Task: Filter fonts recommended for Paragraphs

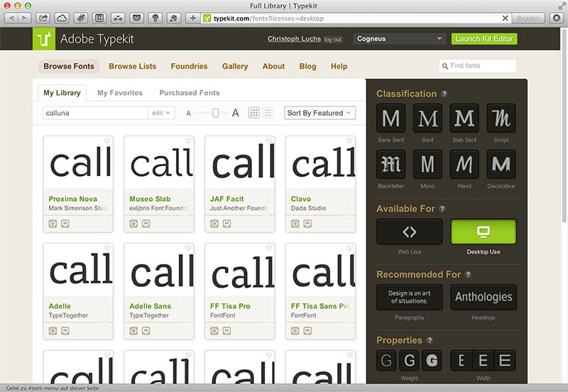Action: point(410,297)
